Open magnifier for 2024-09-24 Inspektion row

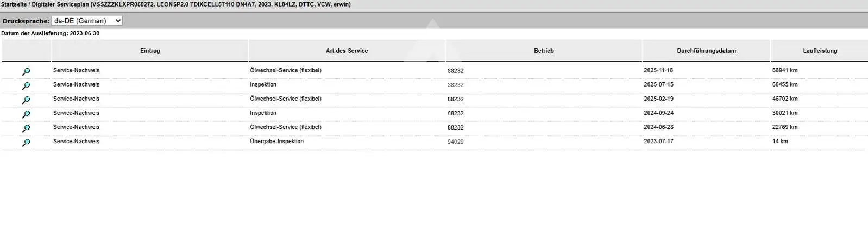point(26,114)
